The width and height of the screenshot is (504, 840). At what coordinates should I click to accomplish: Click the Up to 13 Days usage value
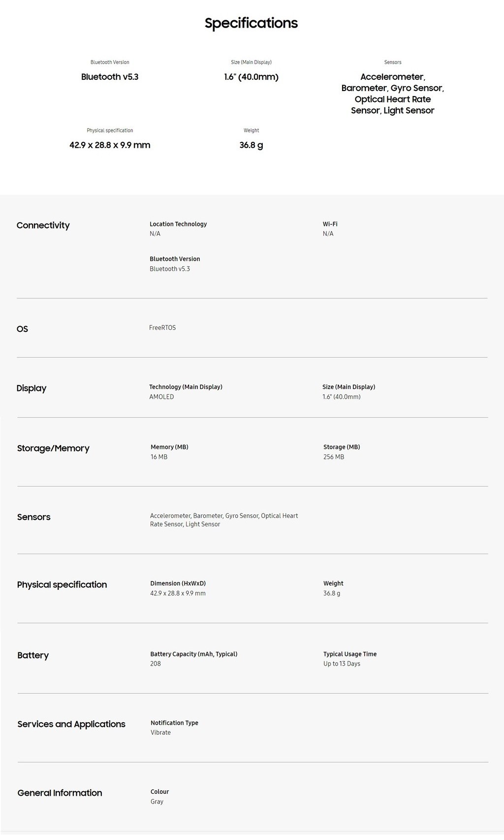342,664
